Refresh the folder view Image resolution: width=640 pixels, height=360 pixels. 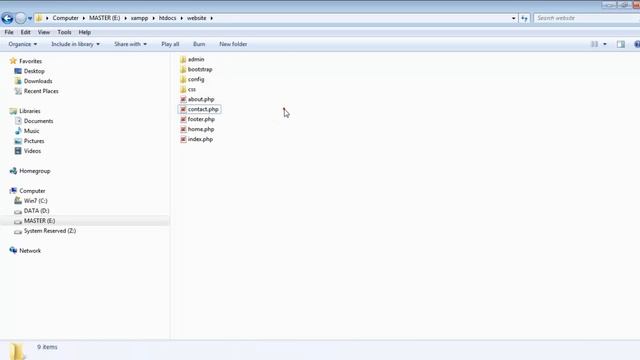pos(524,18)
